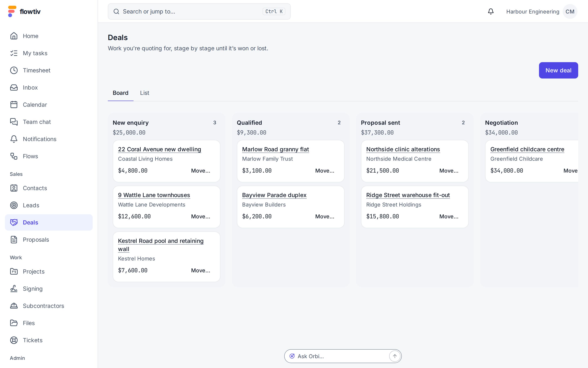Open Timesheet clock icon

point(14,70)
